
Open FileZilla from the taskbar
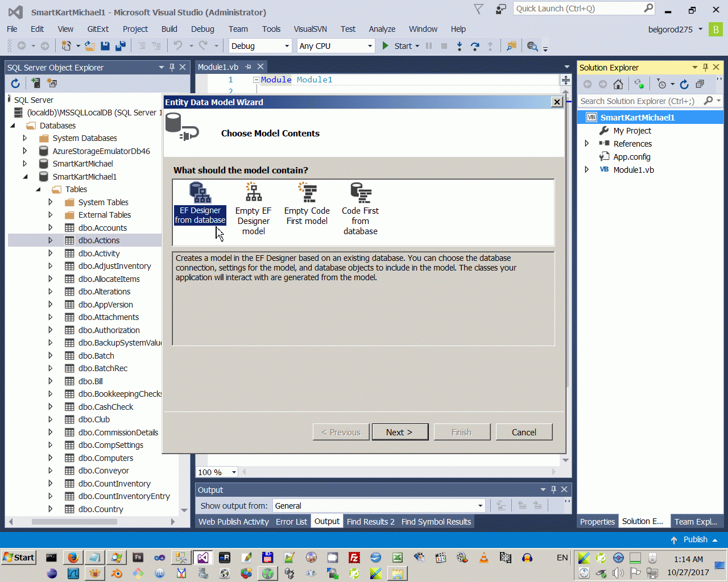click(354, 558)
